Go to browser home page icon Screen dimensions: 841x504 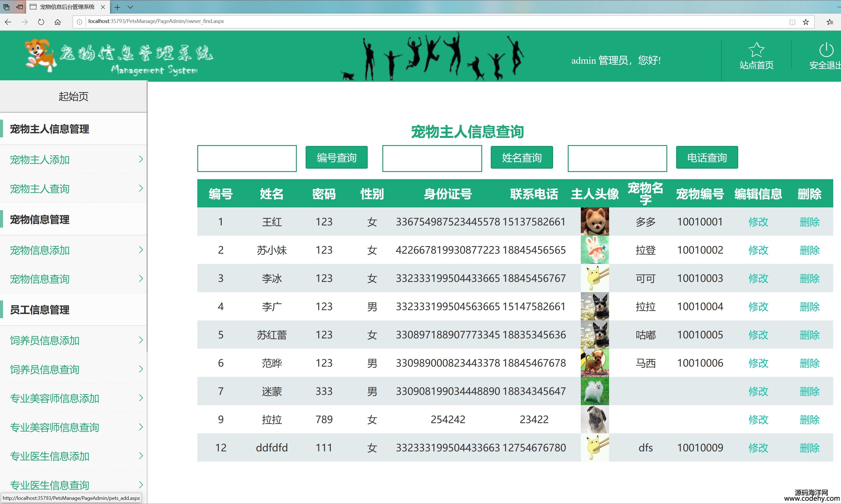click(x=58, y=22)
